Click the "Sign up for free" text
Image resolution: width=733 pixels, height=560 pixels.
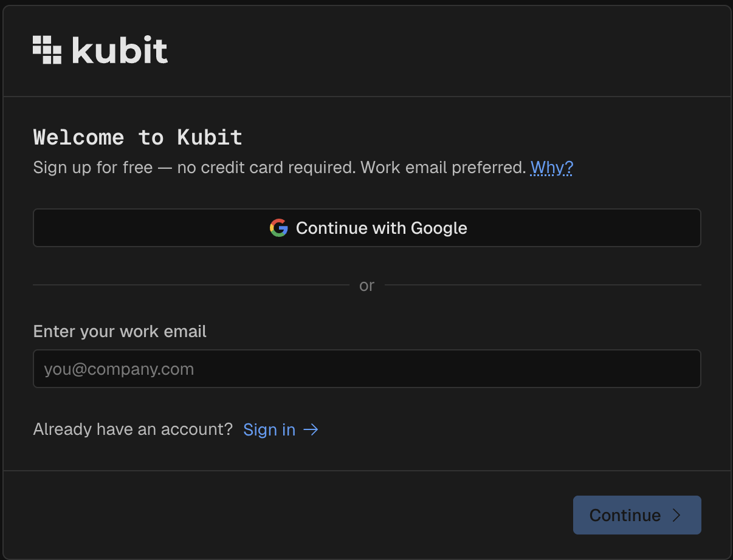click(93, 168)
